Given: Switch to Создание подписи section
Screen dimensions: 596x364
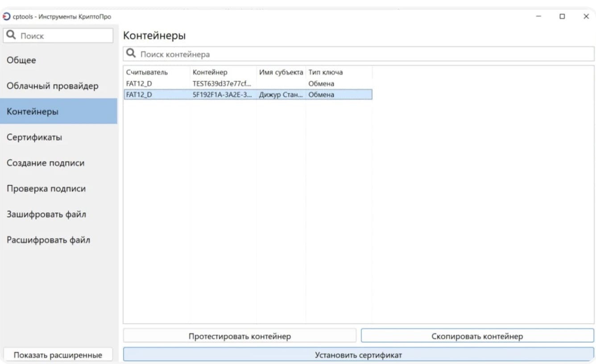Looking at the screenshot, I should (46, 163).
